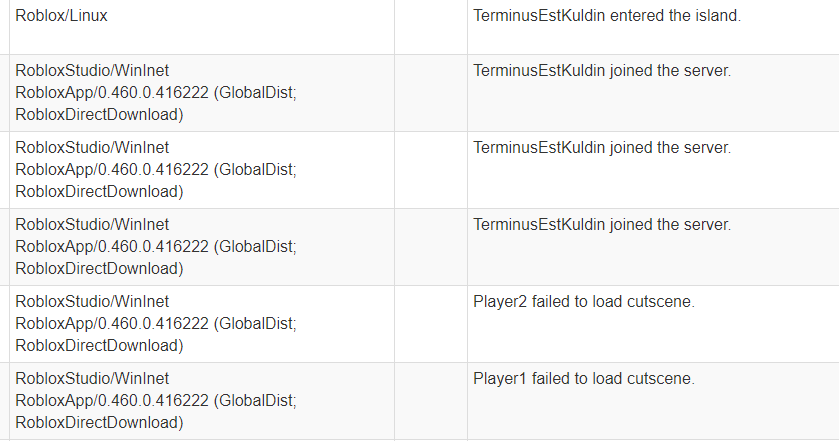Click empty middle cell in Player1 row
The image size is (839, 441).
click(430, 401)
